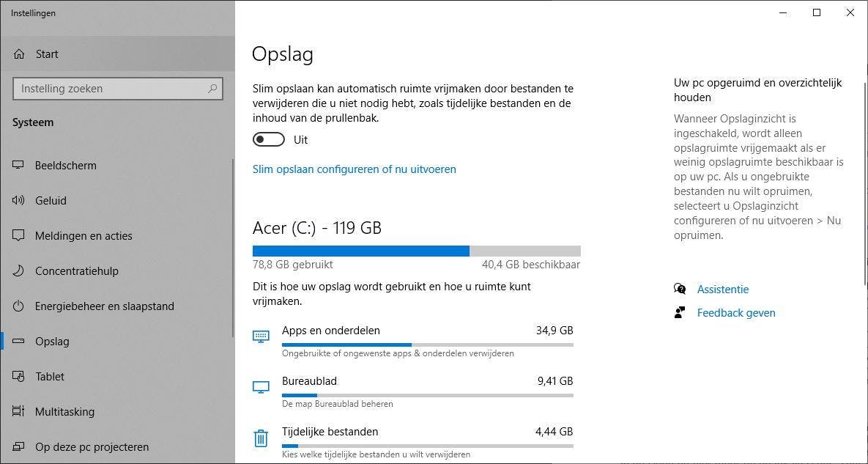Image resolution: width=868 pixels, height=464 pixels.
Task: Click the Instelling zoeken search field
Action: coord(110,89)
